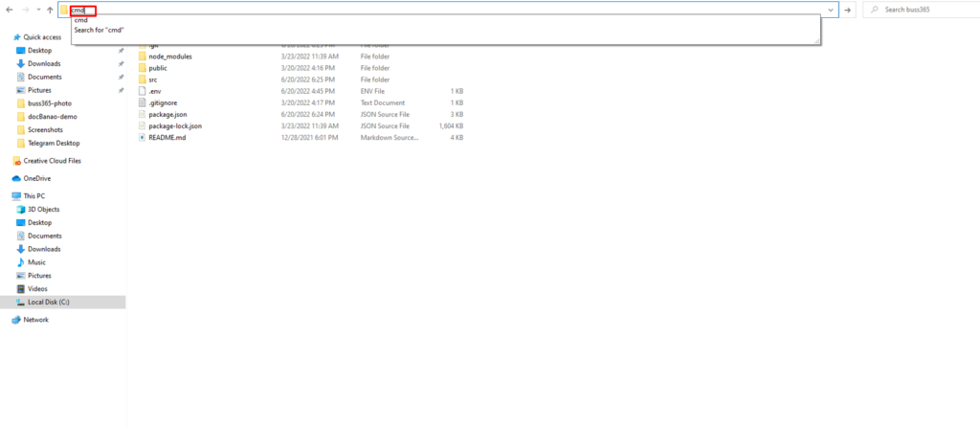Choose Search for "cmd" suggestion

click(x=99, y=30)
